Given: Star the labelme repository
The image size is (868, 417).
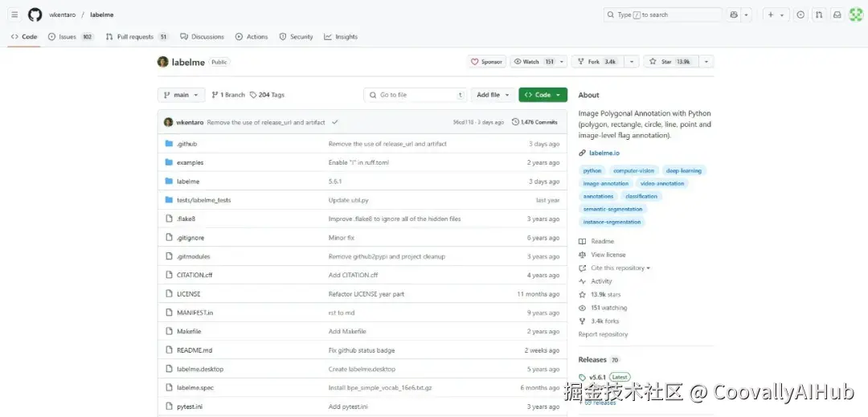Looking at the screenshot, I should pos(671,62).
